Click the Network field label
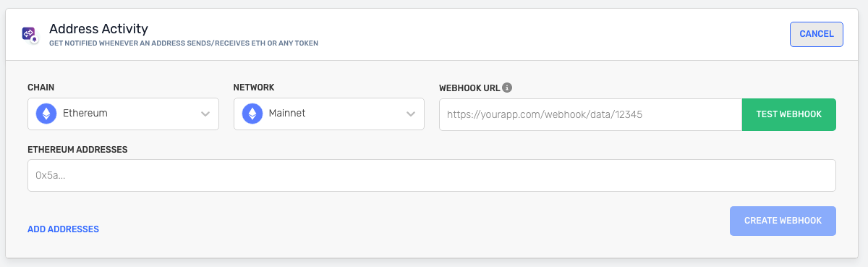Viewport: 868px width, 267px height. 254,88
